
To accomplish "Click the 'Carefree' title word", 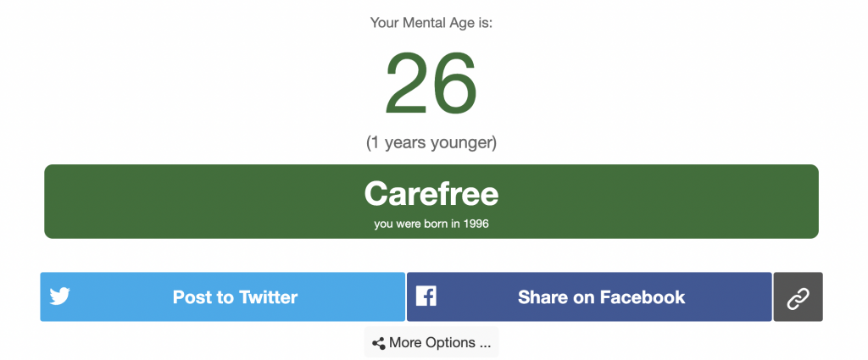I will pyautogui.click(x=431, y=193).
